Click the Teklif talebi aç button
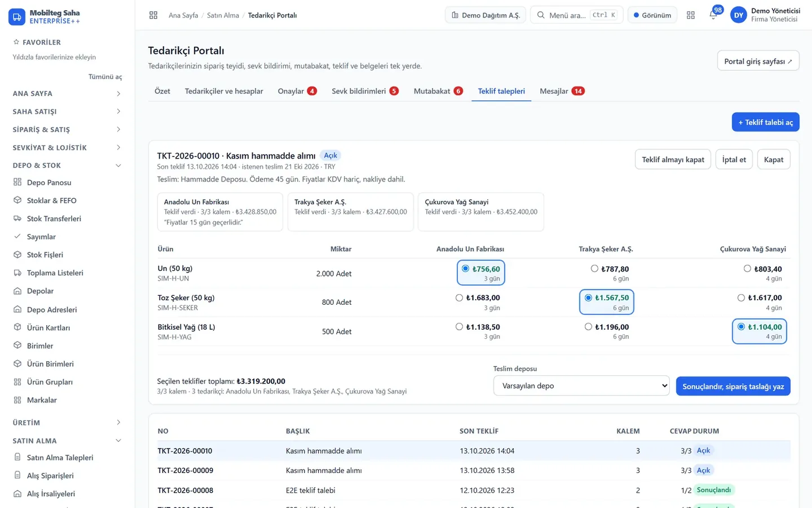Image resolution: width=812 pixels, height=508 pixels. (x=765, y=122)
